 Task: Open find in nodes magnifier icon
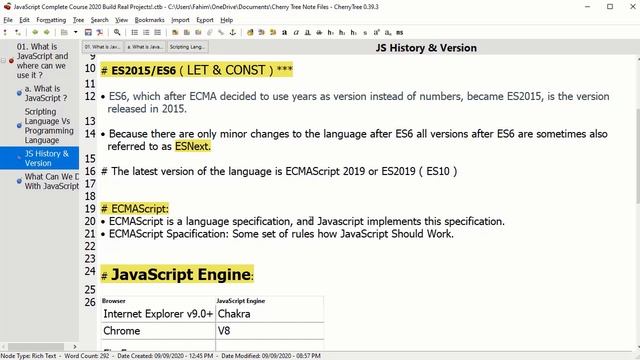117,32
